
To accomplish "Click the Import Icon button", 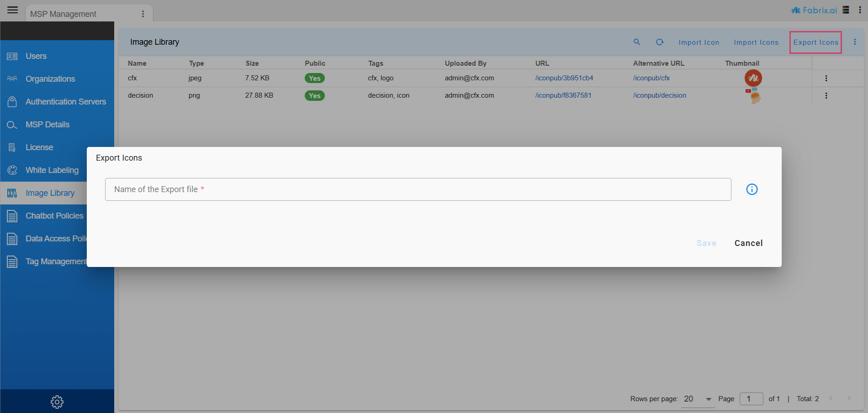I will (x=699, y=42).
